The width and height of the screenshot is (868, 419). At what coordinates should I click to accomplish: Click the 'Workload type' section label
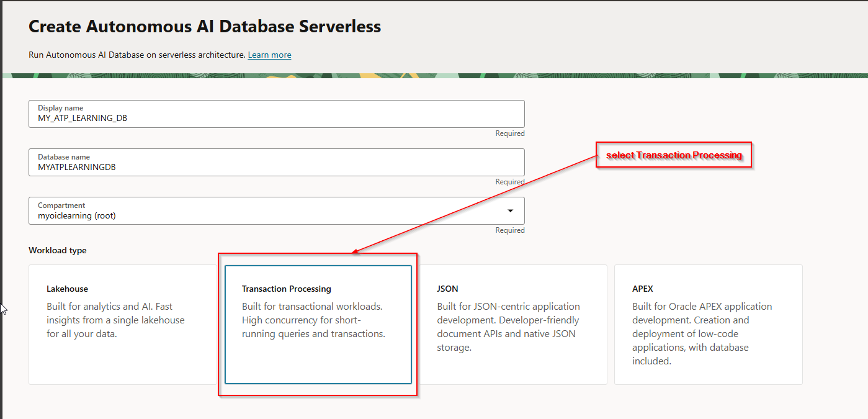coord(58,251)
